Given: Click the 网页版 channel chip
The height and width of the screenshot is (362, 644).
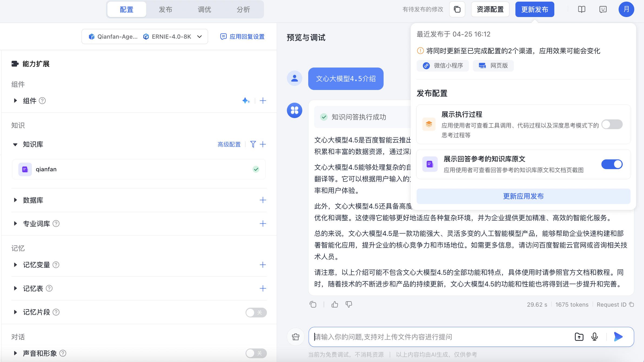Looking at the screenshot, I should 493,66.
